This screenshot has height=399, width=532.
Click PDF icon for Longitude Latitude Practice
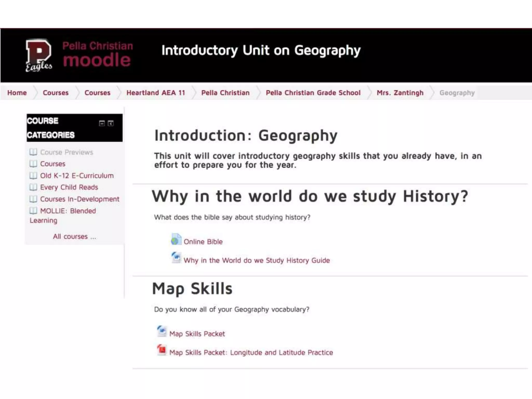point(162,350)
